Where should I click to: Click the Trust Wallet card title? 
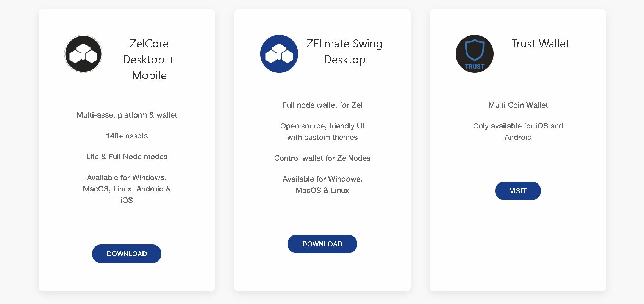tap(540, 44)
